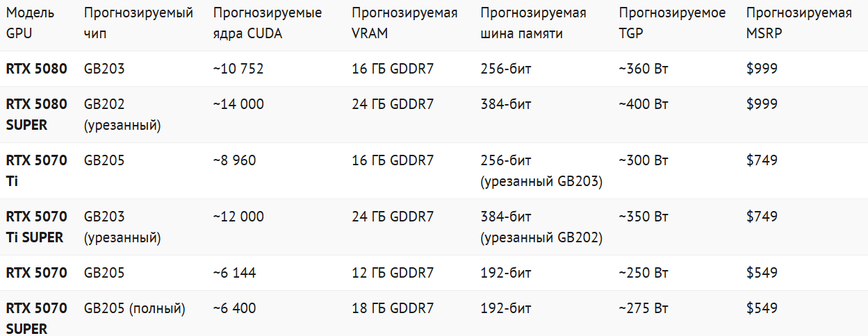Viewport: 868px width, 336px height.
Task: Click the 'GB202 (урезанный)' chip cell
Action: (x=122, y=115)
